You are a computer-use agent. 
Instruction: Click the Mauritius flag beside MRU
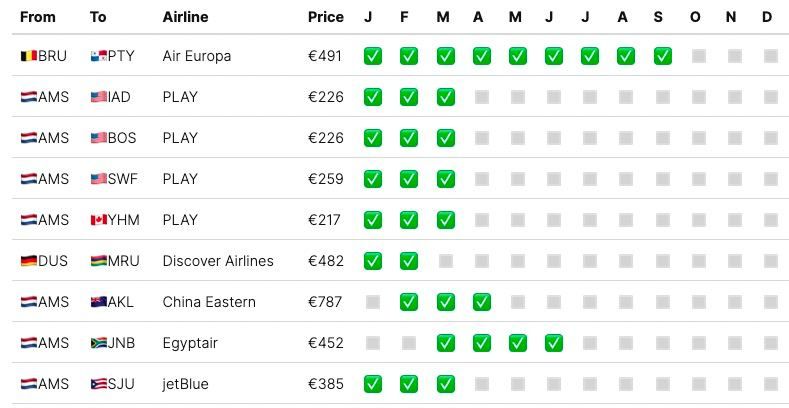click(98, 261)
